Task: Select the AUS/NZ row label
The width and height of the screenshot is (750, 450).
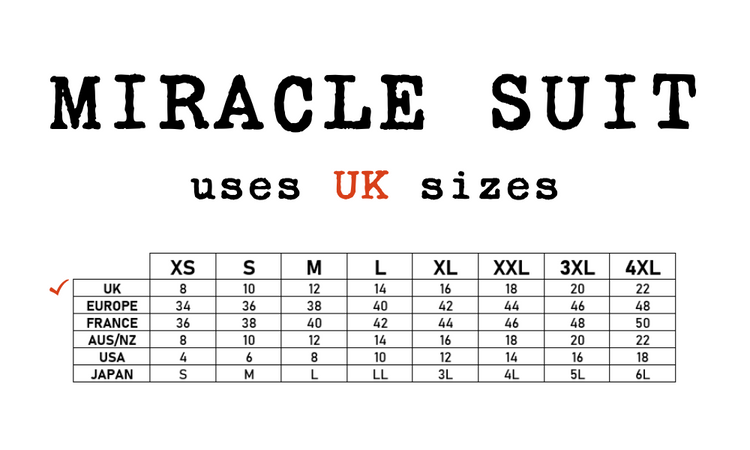Action: 112,340
